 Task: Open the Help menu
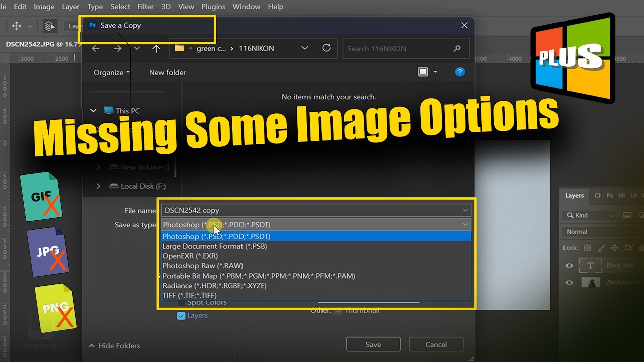276,7
